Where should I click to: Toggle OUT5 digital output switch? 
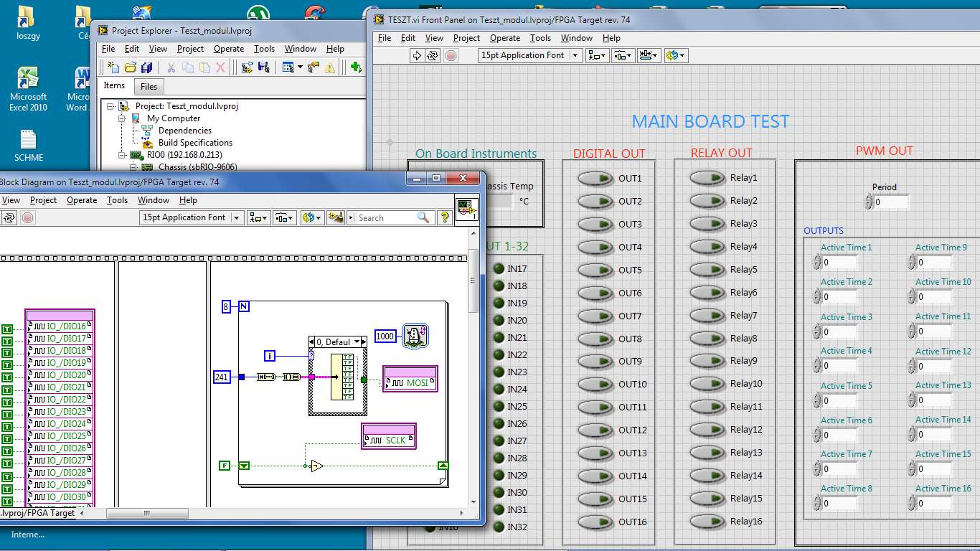click(x=594, y=270)
